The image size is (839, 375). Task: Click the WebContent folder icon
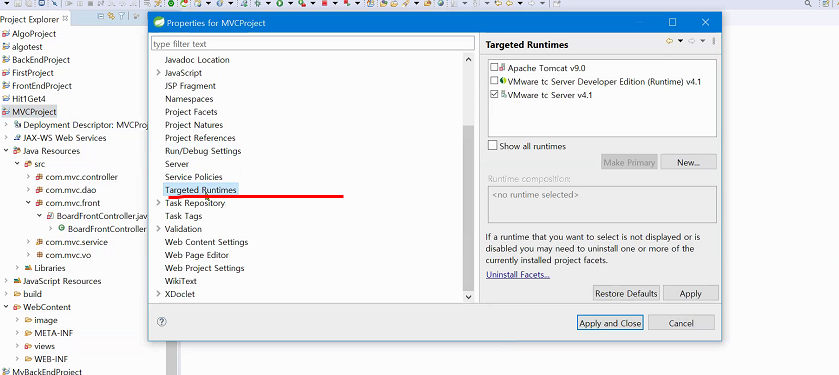click(x=17, y=307)
